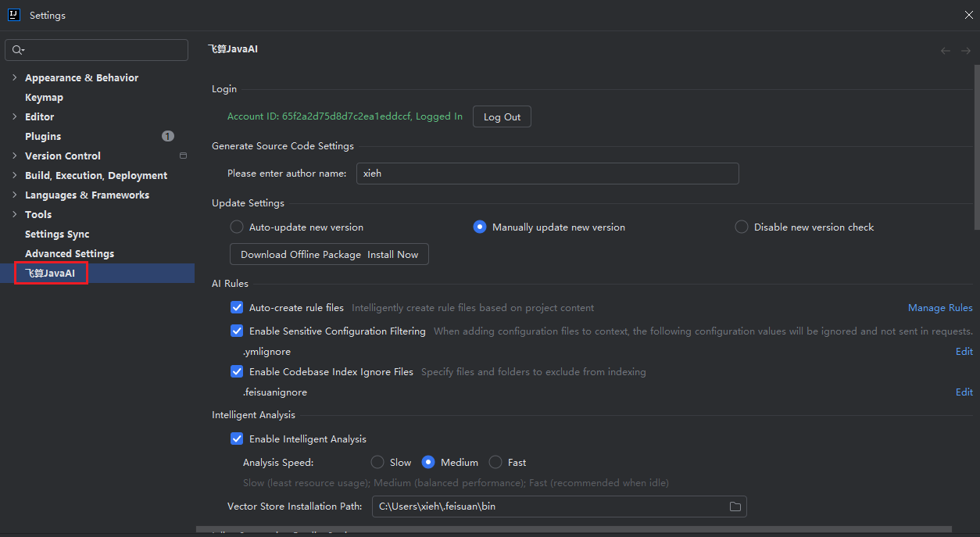The height and width of the screenshot is (537, 980).
Task: Click the search magnifier icon in settings
Action: click(17, 50)
